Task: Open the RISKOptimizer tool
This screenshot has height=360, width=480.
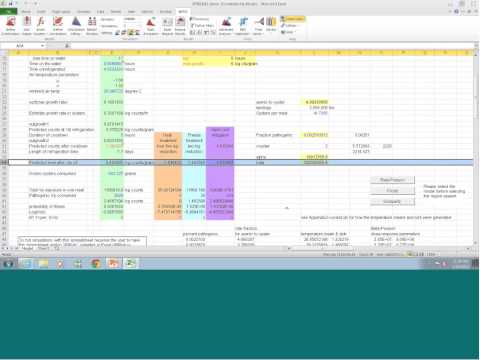Action: pos(243,26)
